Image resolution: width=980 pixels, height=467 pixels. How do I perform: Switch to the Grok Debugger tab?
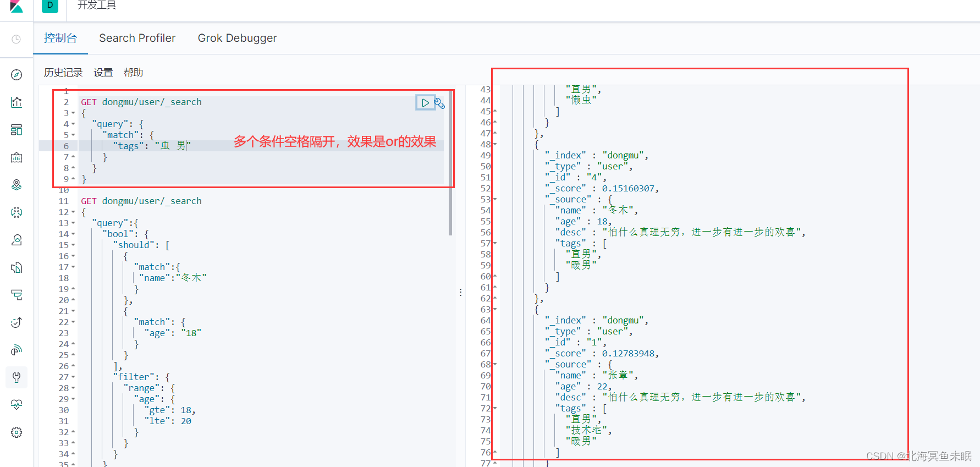(238, 38)
